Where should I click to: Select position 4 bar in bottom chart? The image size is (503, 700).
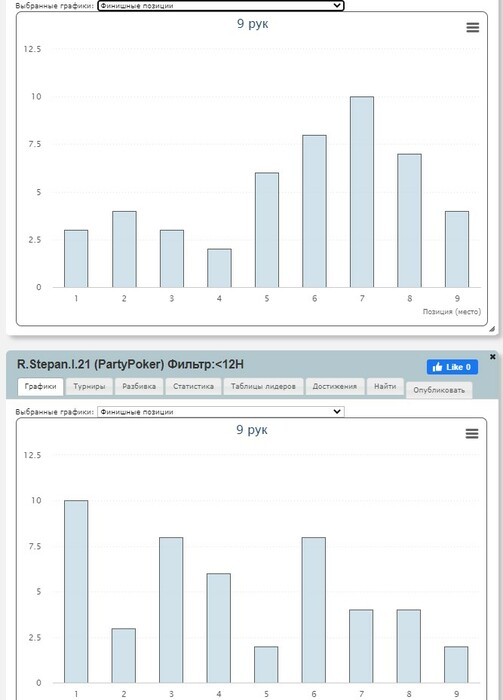(x=219, y=628)
